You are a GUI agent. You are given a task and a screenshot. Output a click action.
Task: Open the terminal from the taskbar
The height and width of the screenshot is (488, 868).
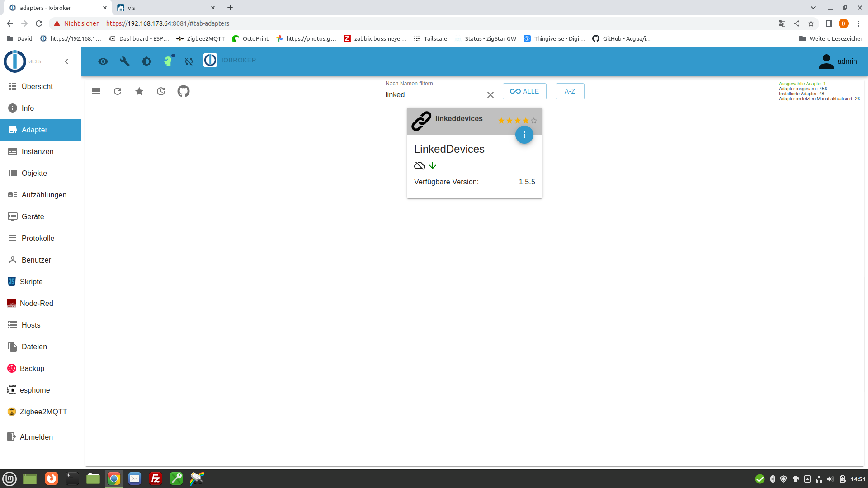pyautogui.click(x=72, y=479)
